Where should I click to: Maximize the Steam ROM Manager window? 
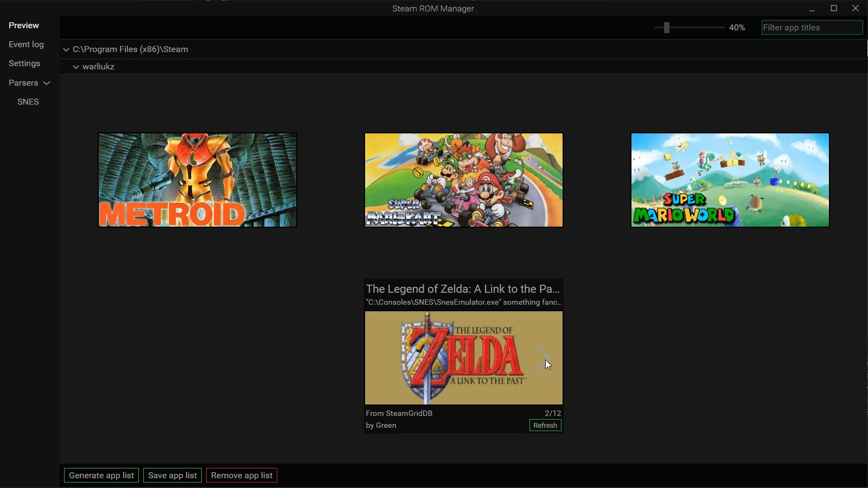[x=834, y=9]
